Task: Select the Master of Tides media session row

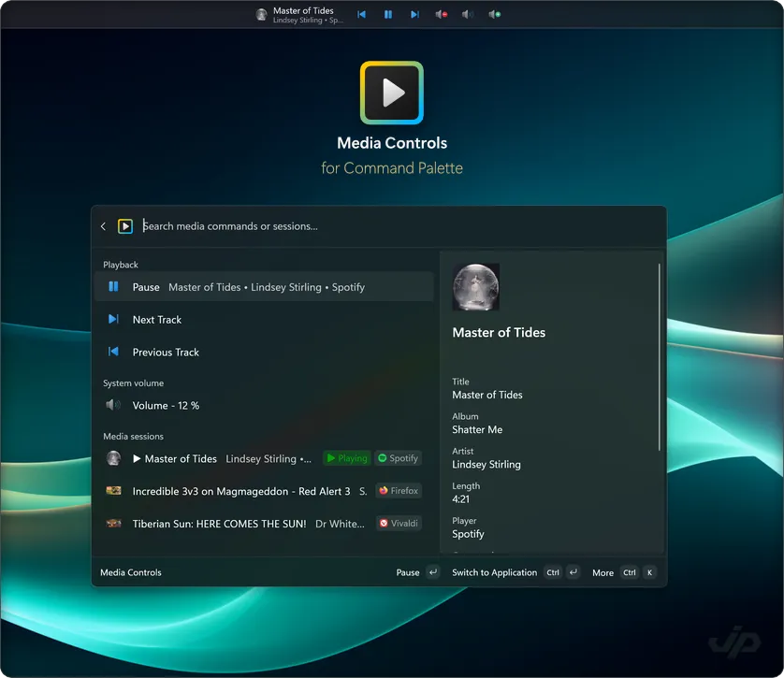Action: (x=264, y=458)
